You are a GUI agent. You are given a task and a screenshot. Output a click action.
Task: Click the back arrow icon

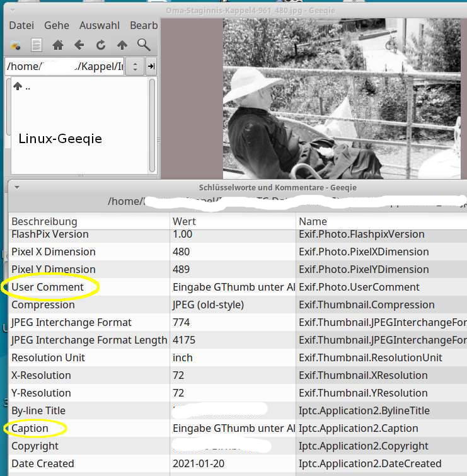79,45
